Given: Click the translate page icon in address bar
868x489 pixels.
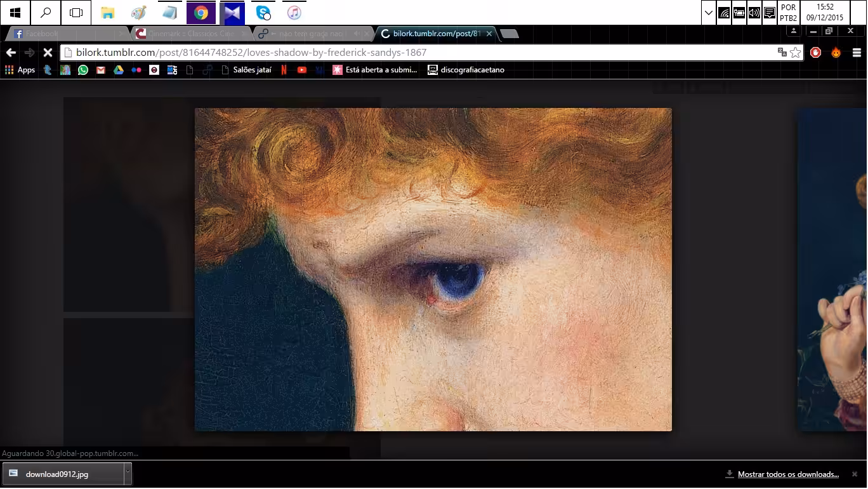Looking at the screenshot, I should click(x=782, y=53).
